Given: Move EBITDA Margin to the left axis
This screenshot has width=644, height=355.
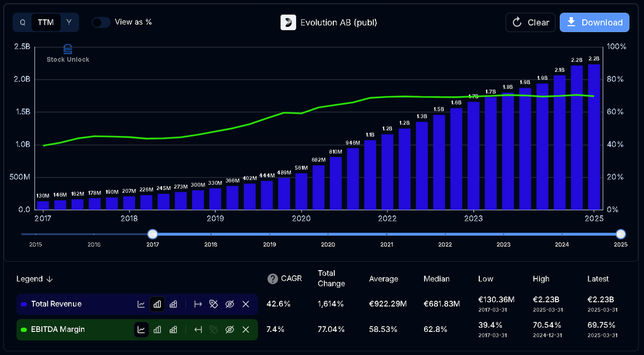Looking at the screenshot, I should (x=198, y=329).
